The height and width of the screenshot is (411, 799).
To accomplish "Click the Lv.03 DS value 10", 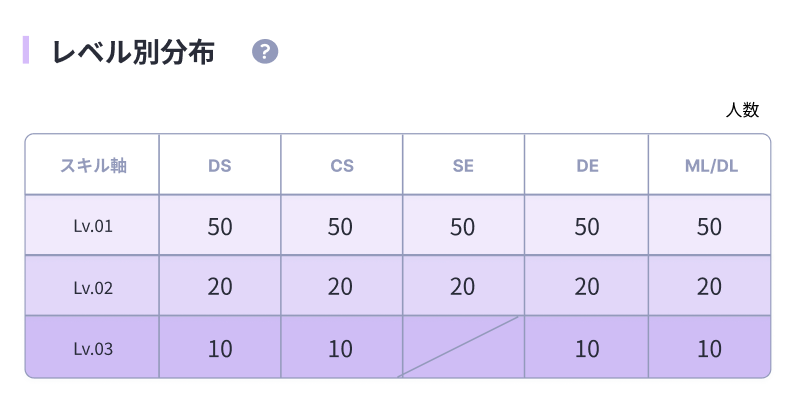I will click(x=220, y=349).
